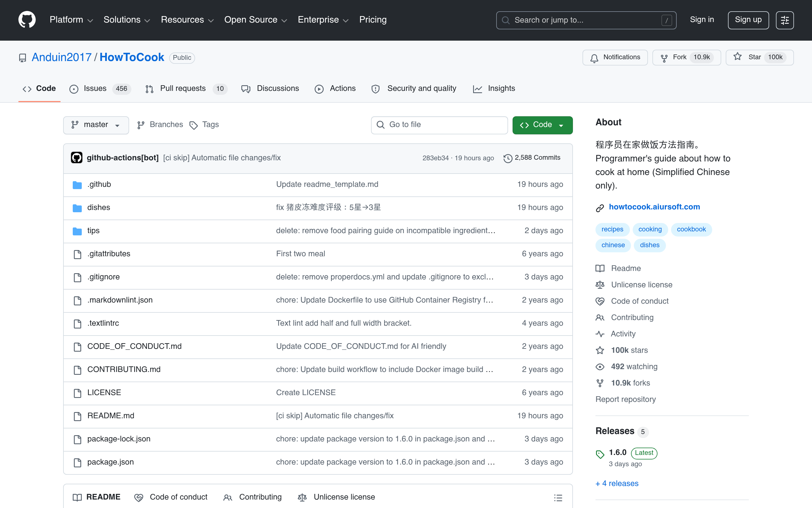
Task: Click the Sign in link
Action: tap(702, 20)
